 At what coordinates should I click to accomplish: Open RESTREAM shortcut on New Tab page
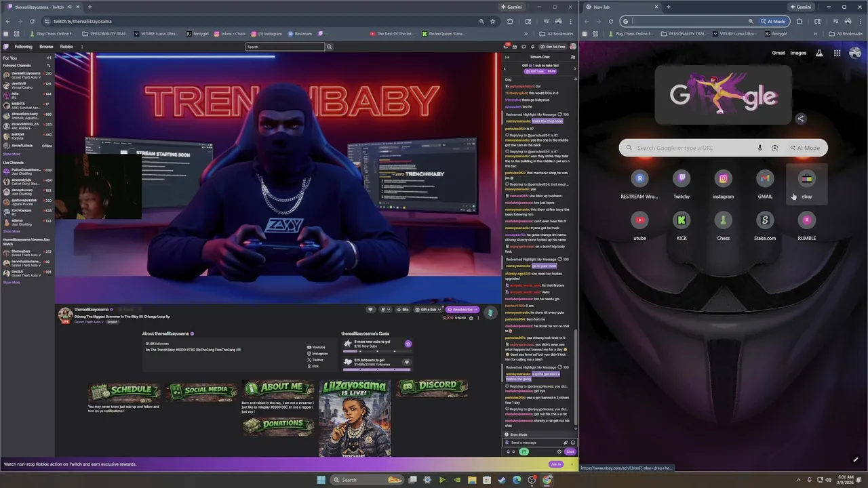pyautogui.click(x=639, y=184)
